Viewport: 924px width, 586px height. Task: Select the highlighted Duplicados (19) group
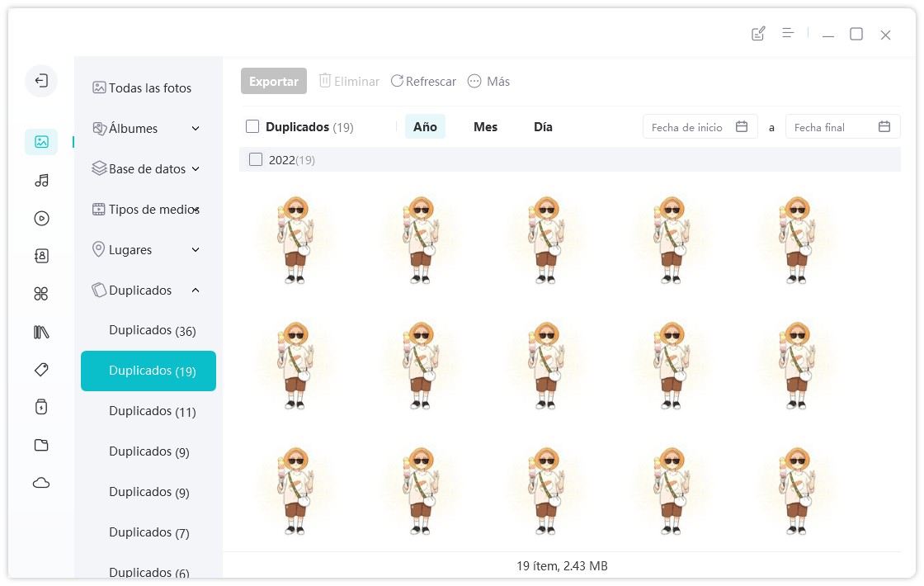click(148, 371)
